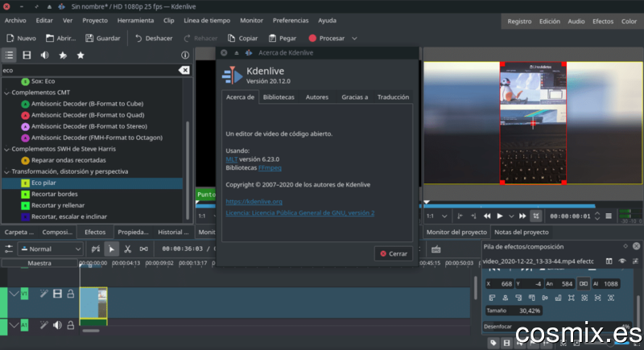Open play options arrow next to play
Screen dimensions: 644x350
coord(511,216)
